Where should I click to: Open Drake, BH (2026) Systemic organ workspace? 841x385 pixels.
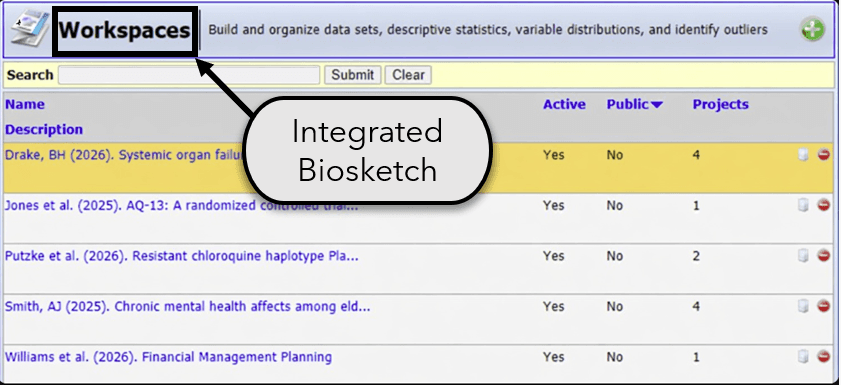124,155
